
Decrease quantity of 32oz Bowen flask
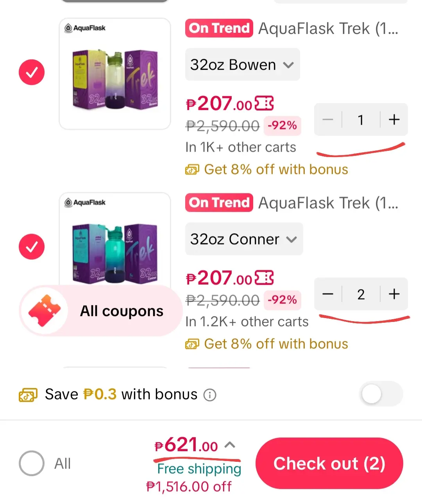tap(328, 120)
